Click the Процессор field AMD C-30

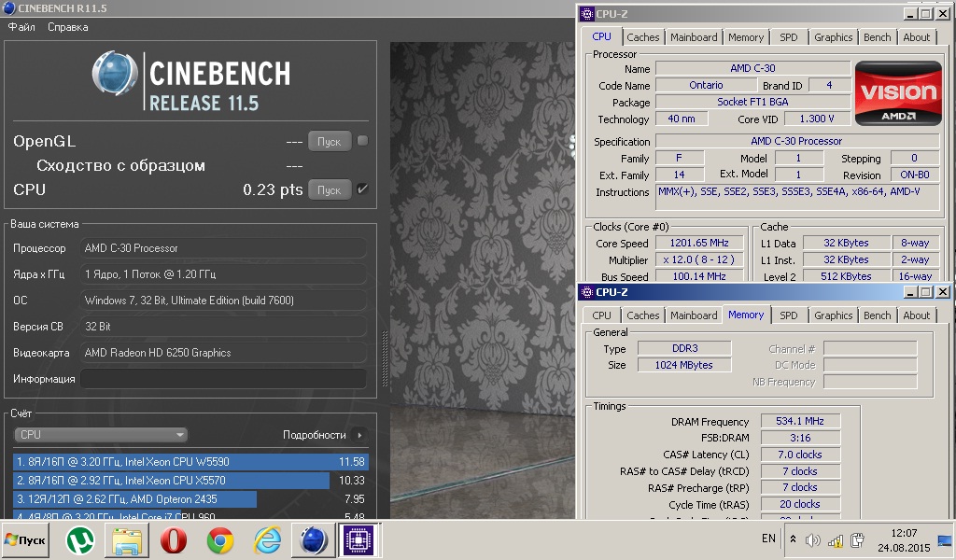[223, 248]
